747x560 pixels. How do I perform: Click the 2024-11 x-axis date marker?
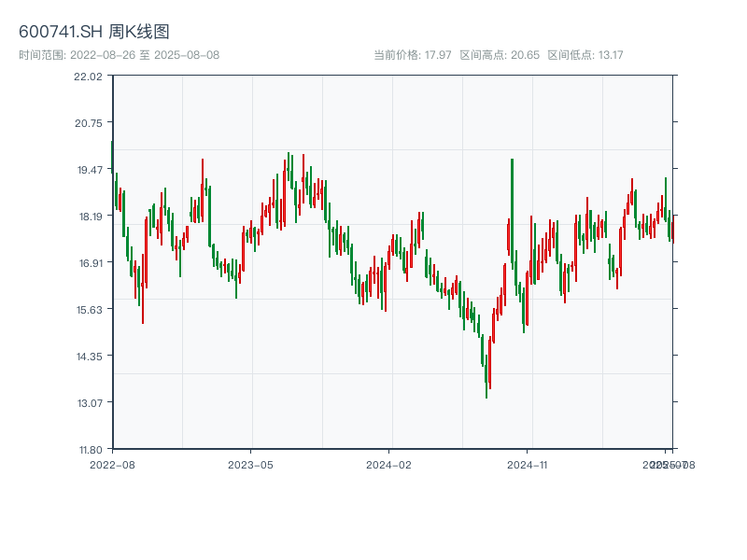pos(529,464)
